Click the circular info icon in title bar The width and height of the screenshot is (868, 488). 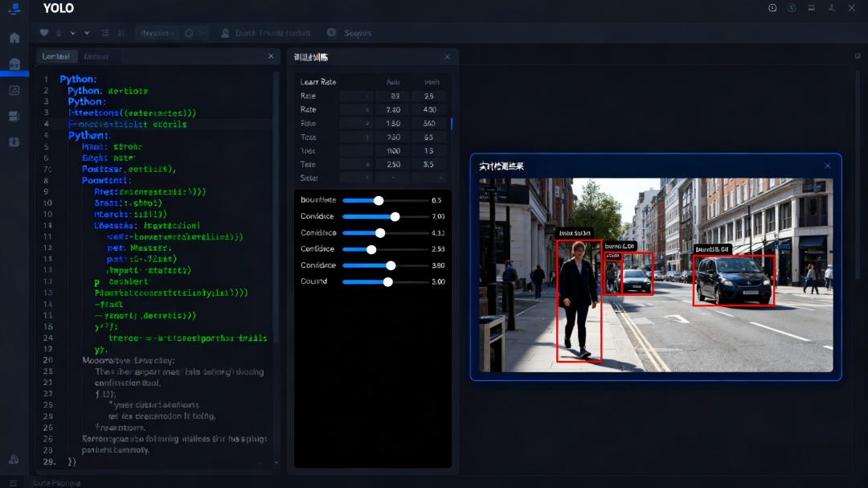click(772, 8)
